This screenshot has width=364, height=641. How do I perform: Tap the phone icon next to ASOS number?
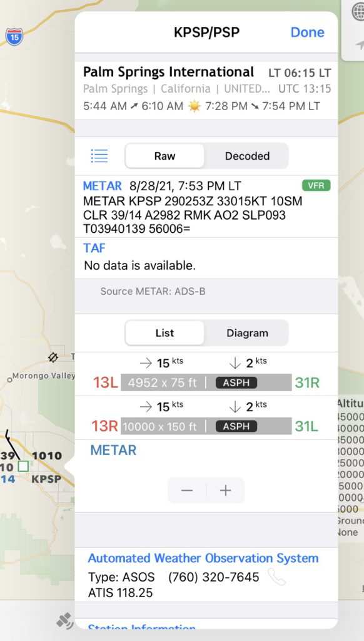point(276,577)
